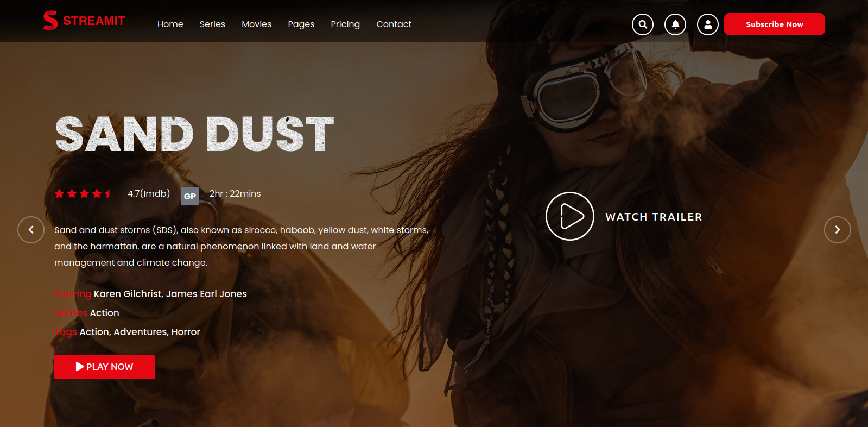Click the Sand Dust title

click(x=194, y=134)
